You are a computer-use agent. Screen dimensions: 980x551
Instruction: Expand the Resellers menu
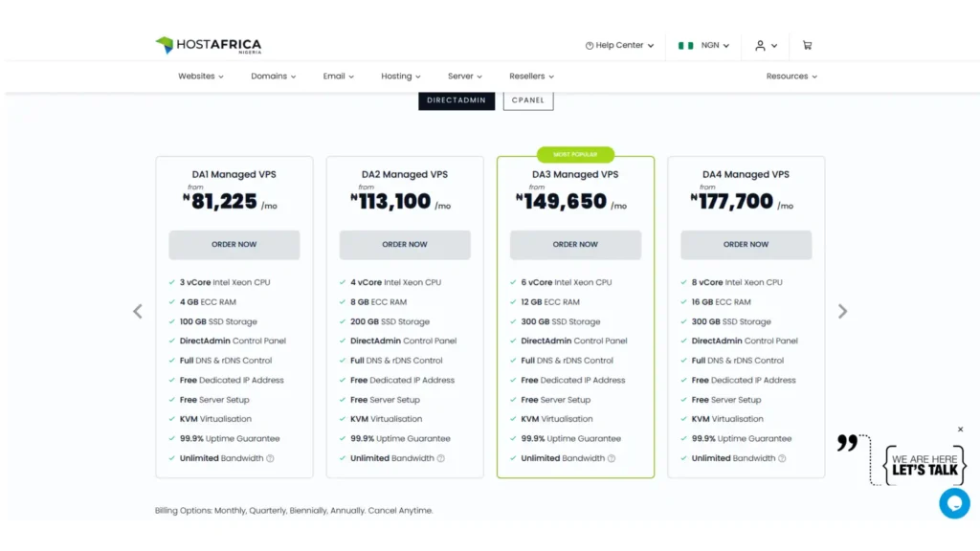tap(531, 77)
